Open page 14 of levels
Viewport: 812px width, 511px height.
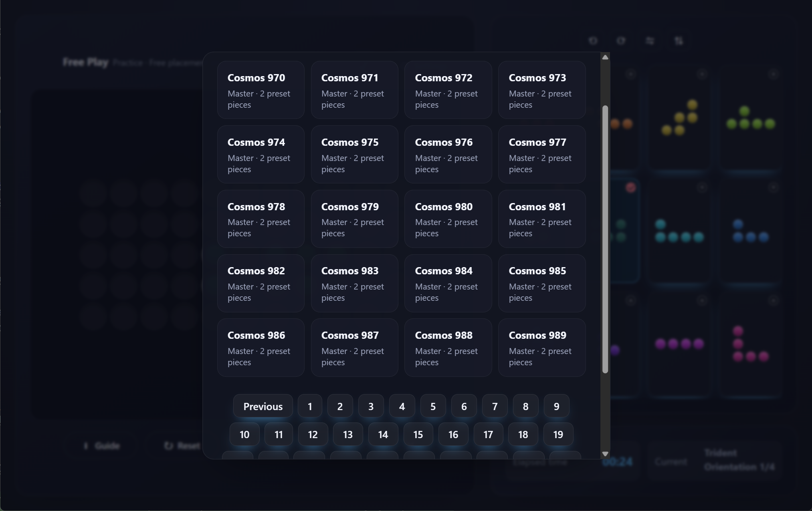point(383,435)
